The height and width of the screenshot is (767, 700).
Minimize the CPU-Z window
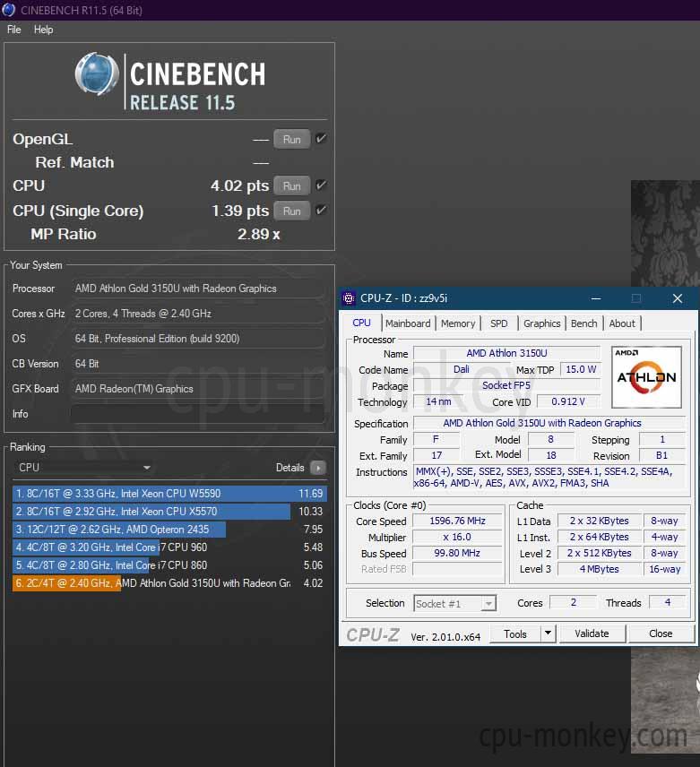point(596,298)
